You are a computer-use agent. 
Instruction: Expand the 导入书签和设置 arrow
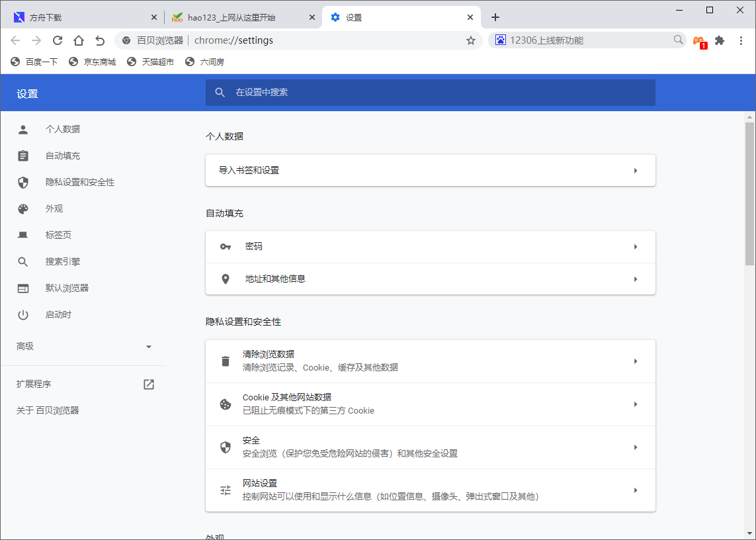click(636, 170)
